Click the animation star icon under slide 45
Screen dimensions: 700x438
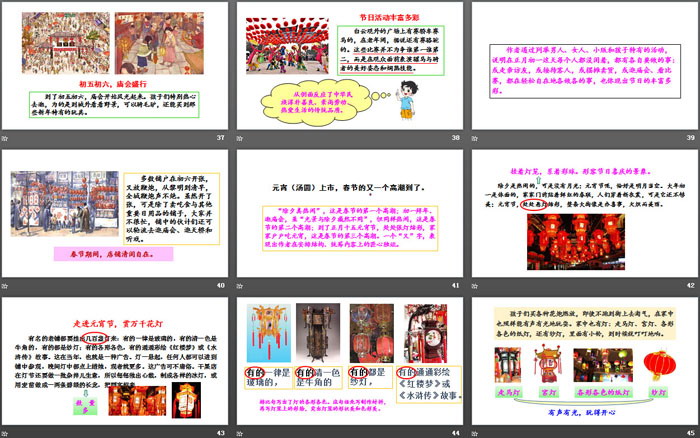[x=475, y=434]
